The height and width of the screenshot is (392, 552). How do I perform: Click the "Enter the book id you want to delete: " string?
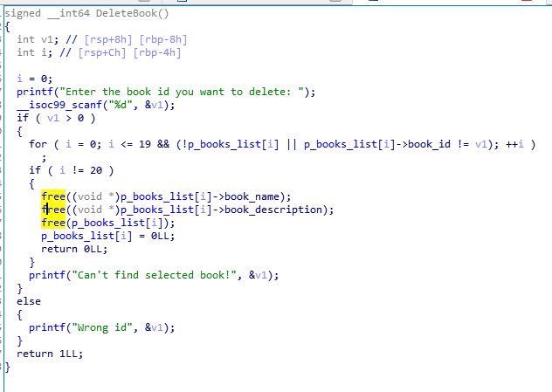click(182, 92)
